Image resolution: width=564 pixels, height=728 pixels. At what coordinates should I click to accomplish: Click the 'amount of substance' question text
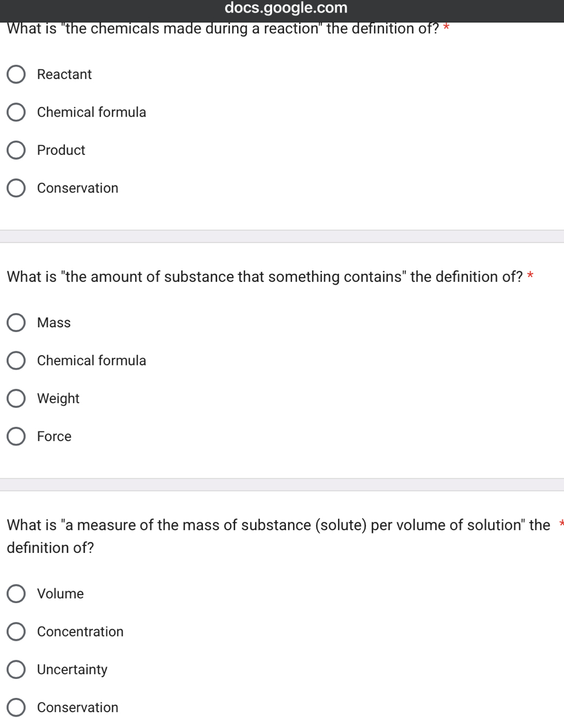(265, 277)
